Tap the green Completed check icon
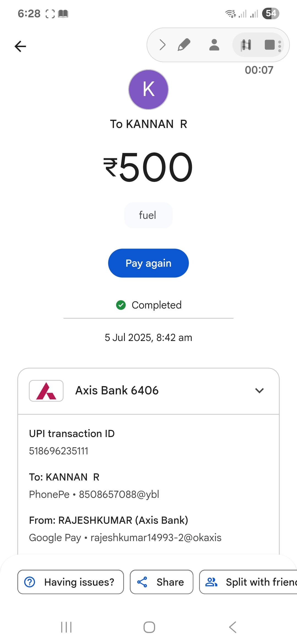Screen dimensions: 297x644 coord(121,305)
